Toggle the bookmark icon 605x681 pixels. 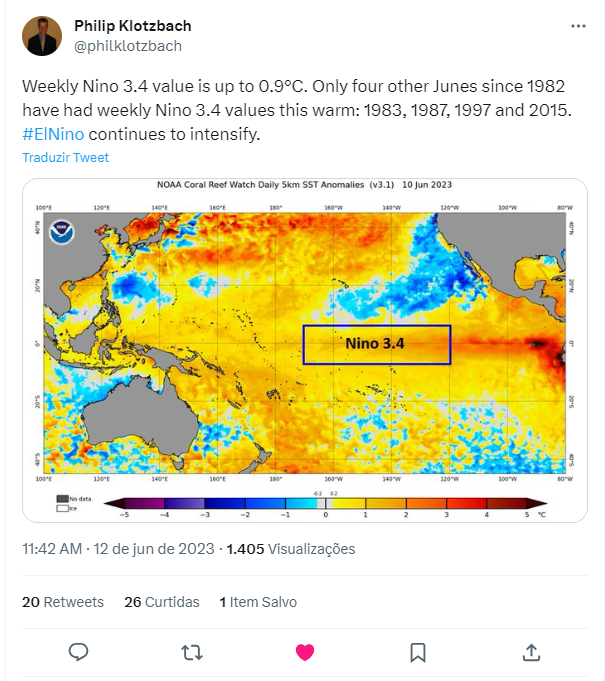click(x=418, y=652)
